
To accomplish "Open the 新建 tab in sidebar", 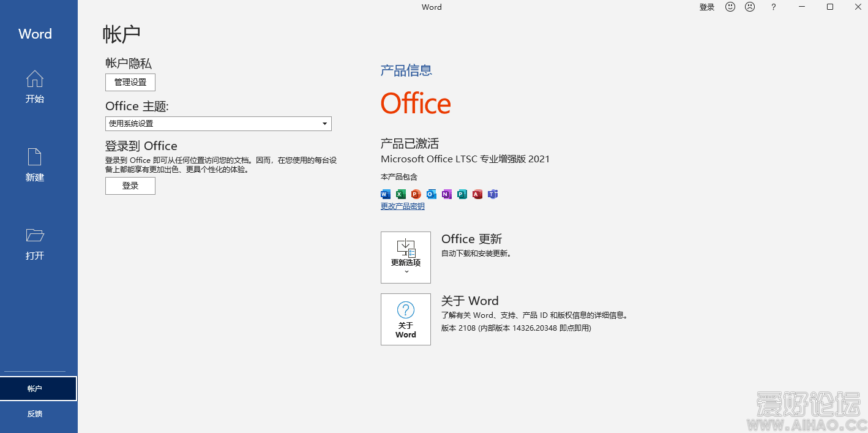I will (35, 165).
